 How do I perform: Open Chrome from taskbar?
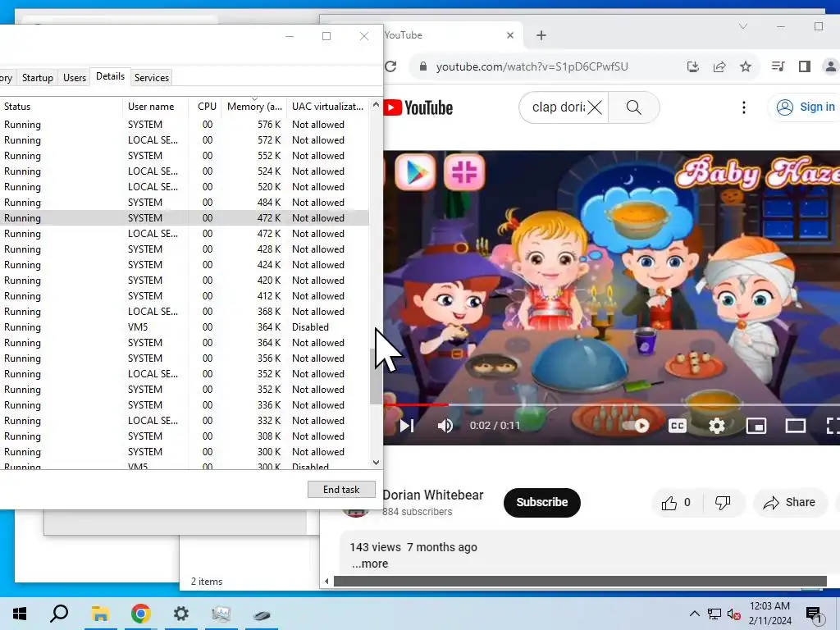click(140, 614)
